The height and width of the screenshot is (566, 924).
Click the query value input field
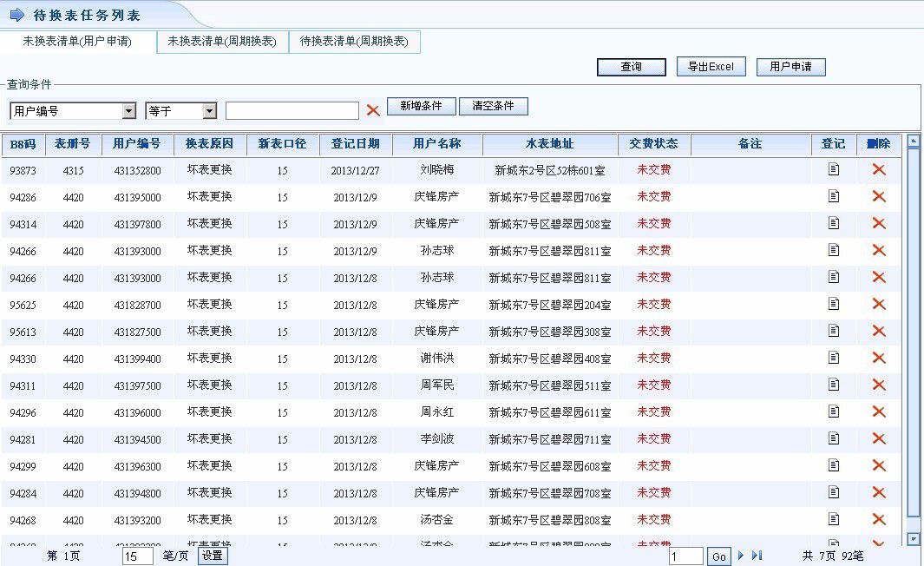[x=292, y=111]
